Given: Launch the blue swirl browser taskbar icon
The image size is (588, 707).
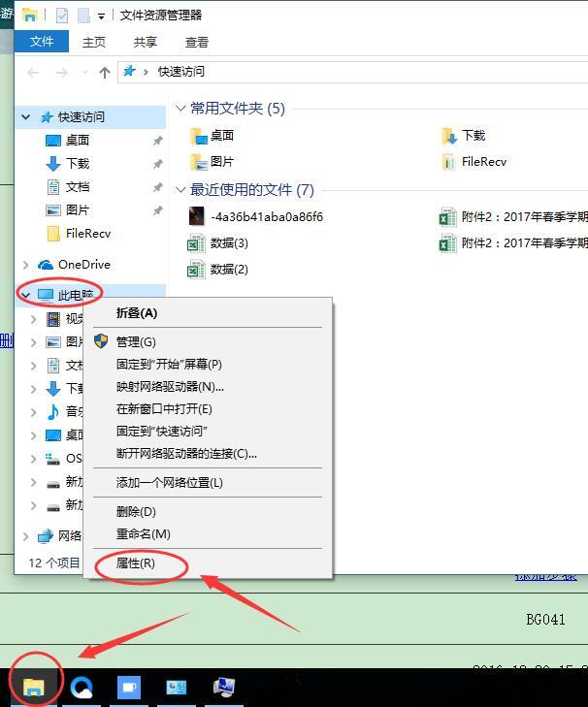Looking at the screenshot, I should pyautogui.click(x=82, y=688).
